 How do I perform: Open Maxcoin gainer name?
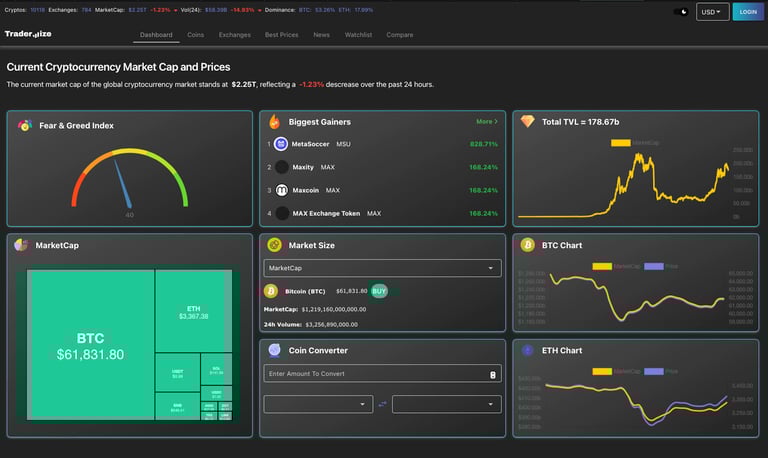click(306, 190)
